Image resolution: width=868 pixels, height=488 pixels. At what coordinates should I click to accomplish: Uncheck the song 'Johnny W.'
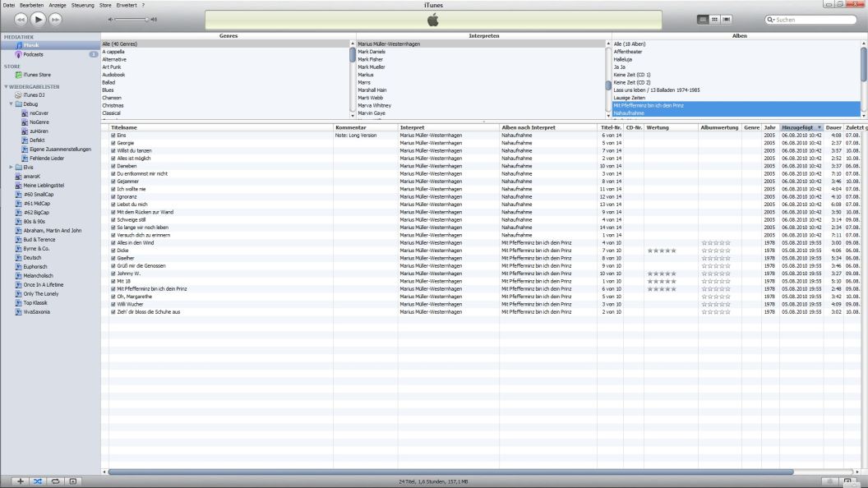pos(113,274)
